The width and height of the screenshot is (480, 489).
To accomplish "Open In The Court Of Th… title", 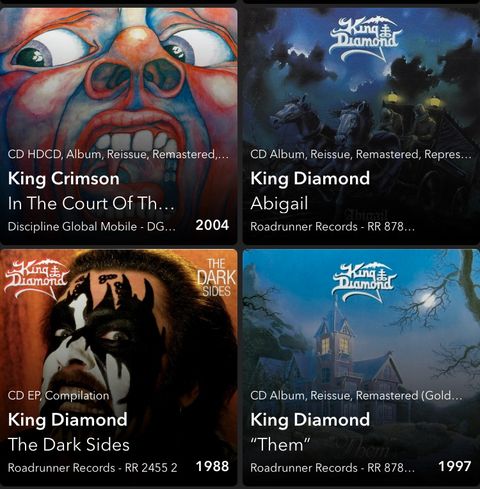I will (91, 203).
